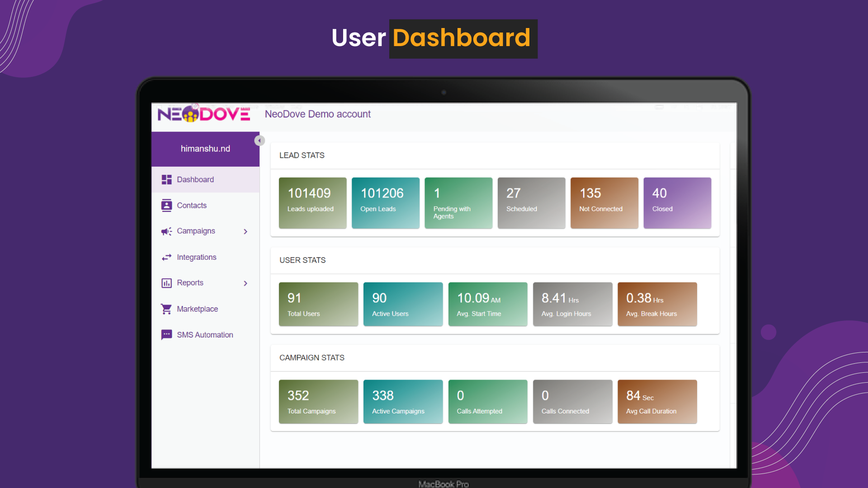The width and height of the screenshot is (868, 488).
Task: Click the Integrations arrows icon
Action: 166,257
